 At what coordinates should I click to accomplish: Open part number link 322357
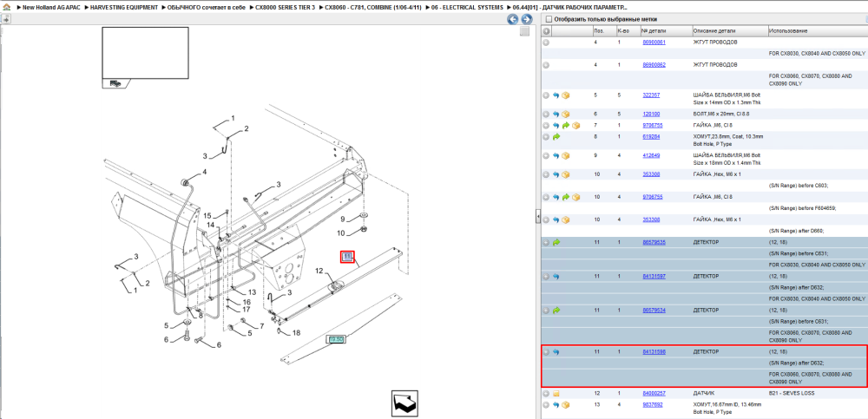point(651,95)
